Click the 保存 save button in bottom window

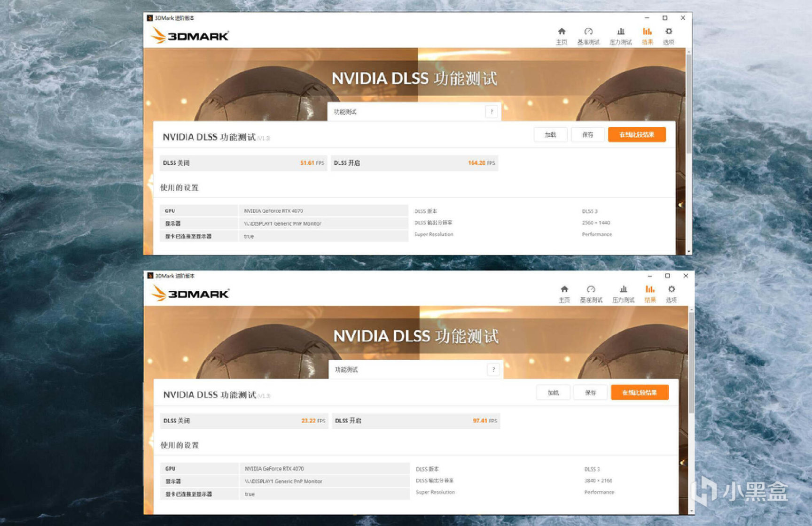pyautogui.click(x=591, y=392)
